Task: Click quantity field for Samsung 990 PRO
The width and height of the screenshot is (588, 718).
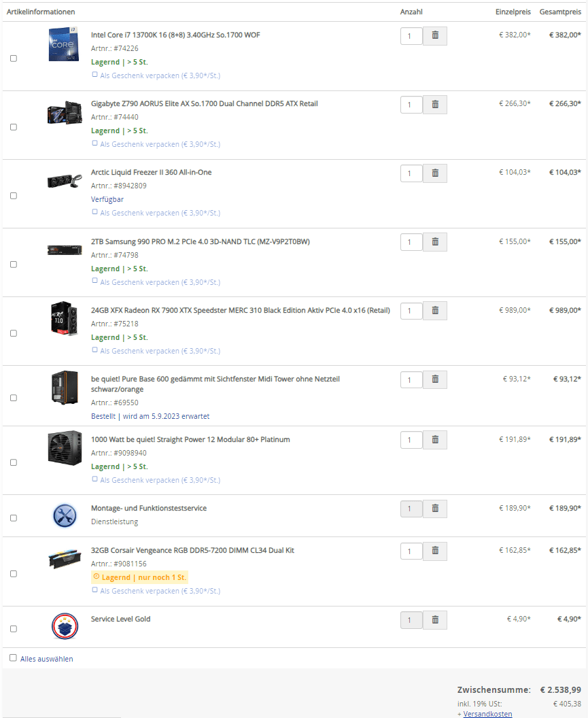Action: pyautogui.click(x=411, y=242)
